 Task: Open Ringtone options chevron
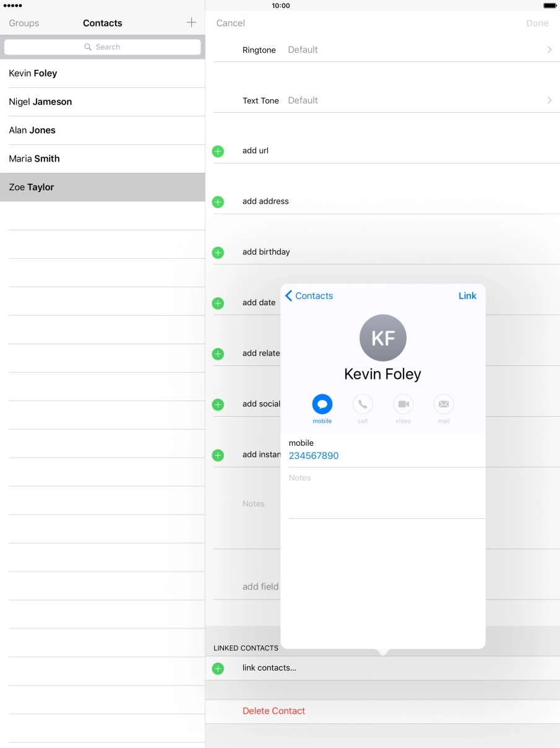click(x=549, y=50)
